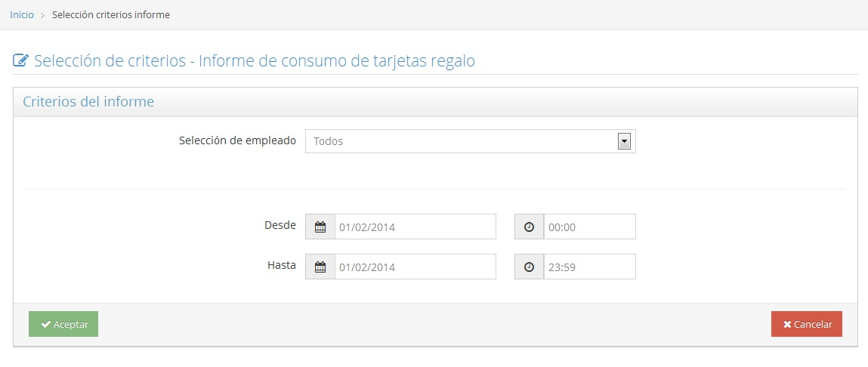Click the clock icon next to 23:59

coord(529,267)
